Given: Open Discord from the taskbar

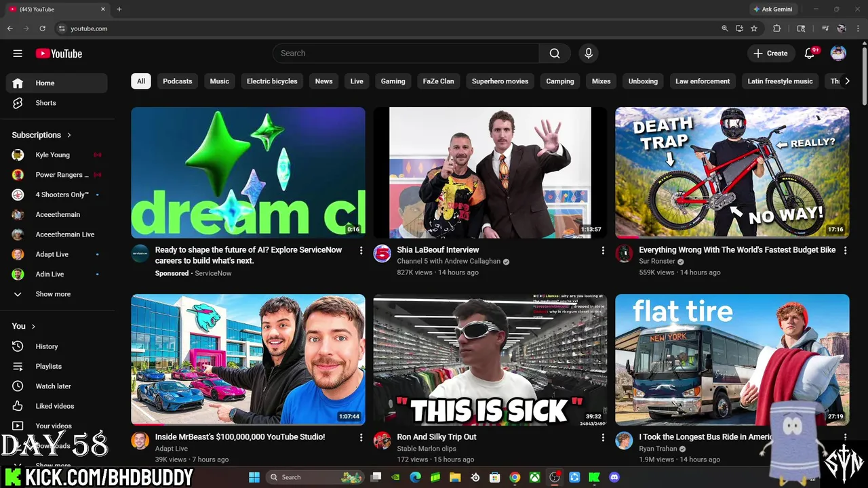Looking at the screenshot, I should pos(614,477).
